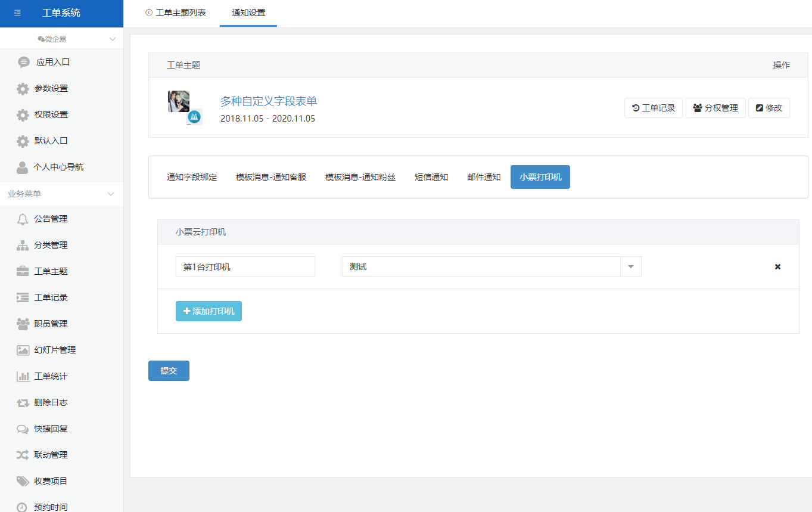Select the 小票打印机 tab
The height and width of the screenshot is (512, 812).
[x=540, y=177]
